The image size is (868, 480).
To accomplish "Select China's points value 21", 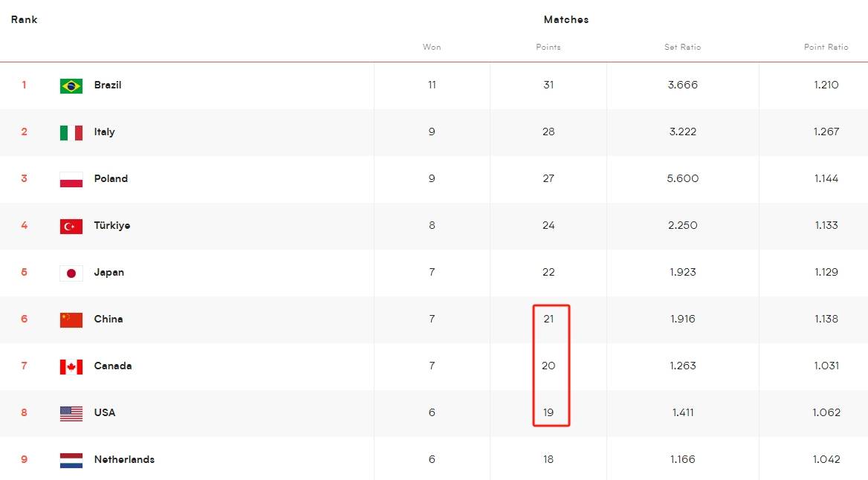I will click(x=548, y=320).
